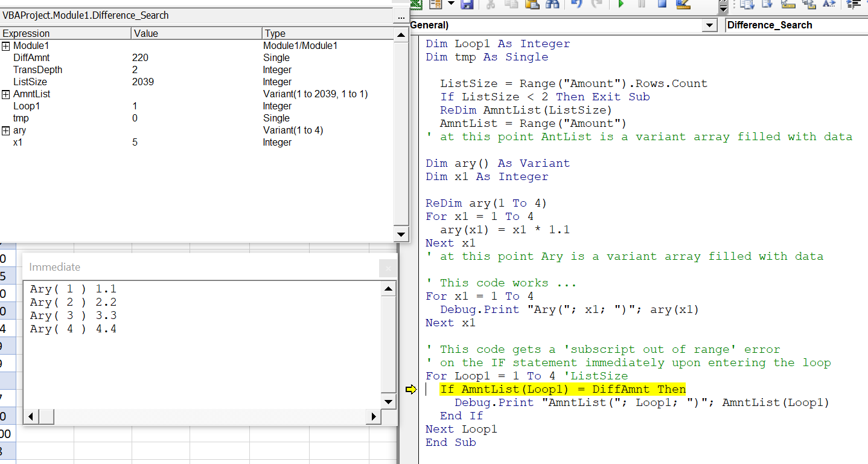Reset execution with the blue square icon
The height and width of the screenshot is (464, 868).
coord(662,4)
